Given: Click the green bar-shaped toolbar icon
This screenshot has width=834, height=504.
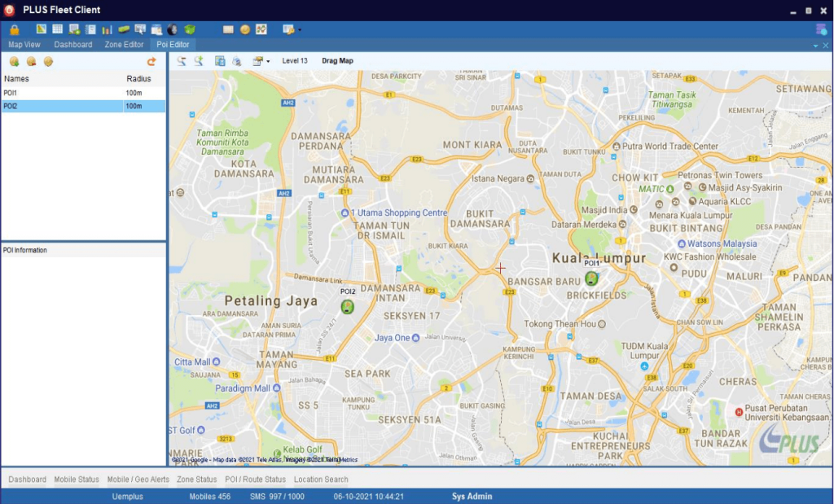Looking at the screenshot, I should 124,29.
